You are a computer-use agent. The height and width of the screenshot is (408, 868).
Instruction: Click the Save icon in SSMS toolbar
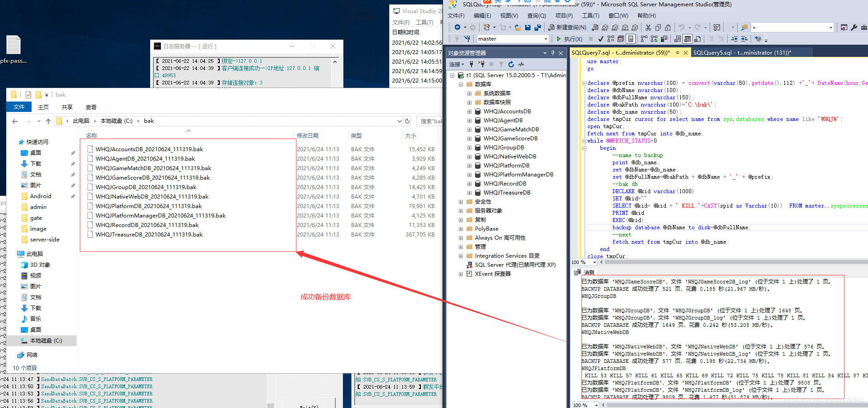pos(527,28)
